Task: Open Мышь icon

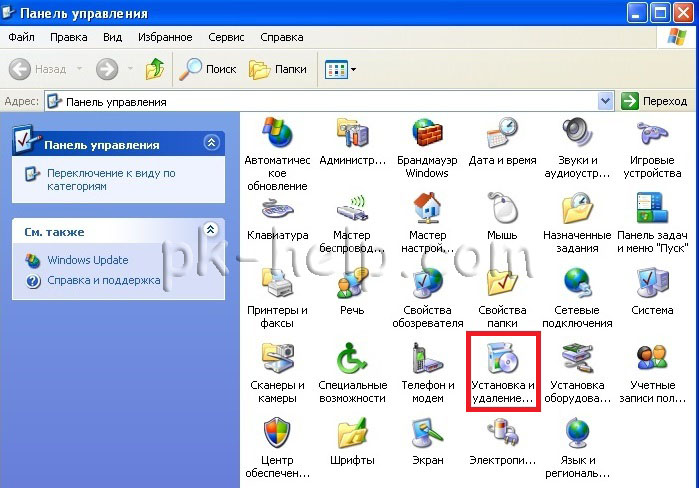Action: (502, 208)
